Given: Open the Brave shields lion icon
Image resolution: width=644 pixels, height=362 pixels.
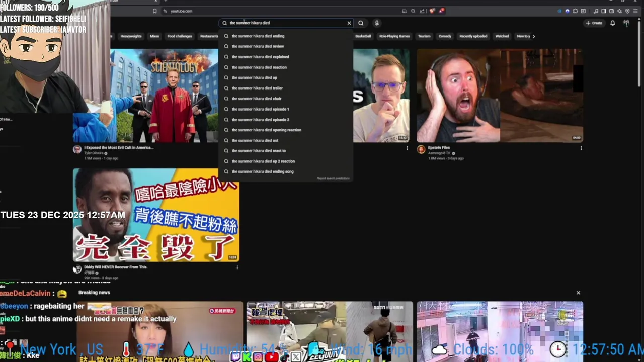Looking at the screenshot, I should tap(433, 11).
